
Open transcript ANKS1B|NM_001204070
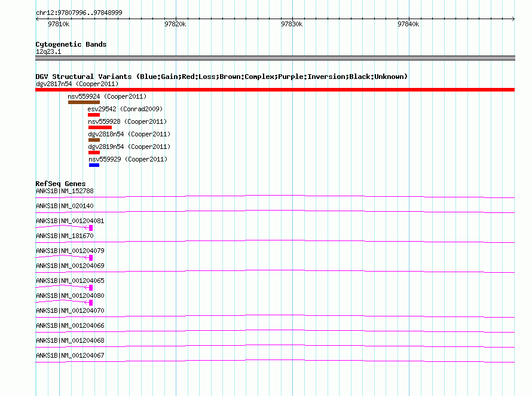[x=70, y=310]
